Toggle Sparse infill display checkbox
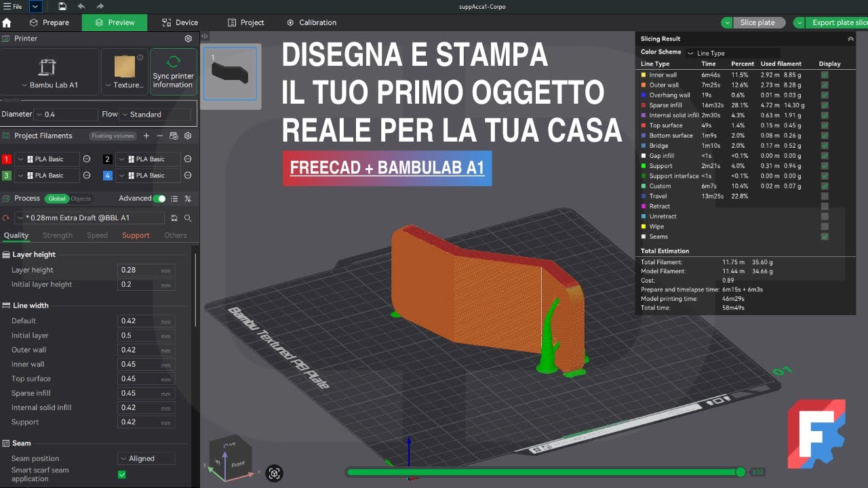 click(x=825, y=105)
